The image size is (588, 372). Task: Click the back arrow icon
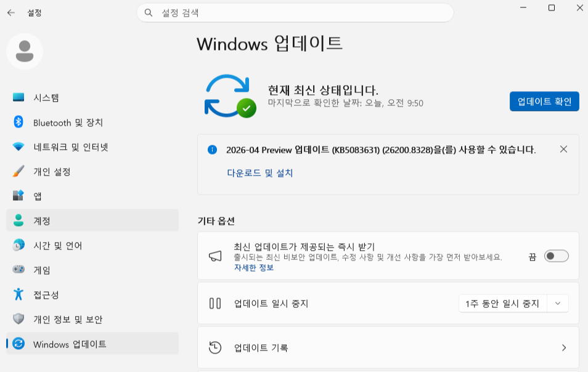click(x=11, y=13)
